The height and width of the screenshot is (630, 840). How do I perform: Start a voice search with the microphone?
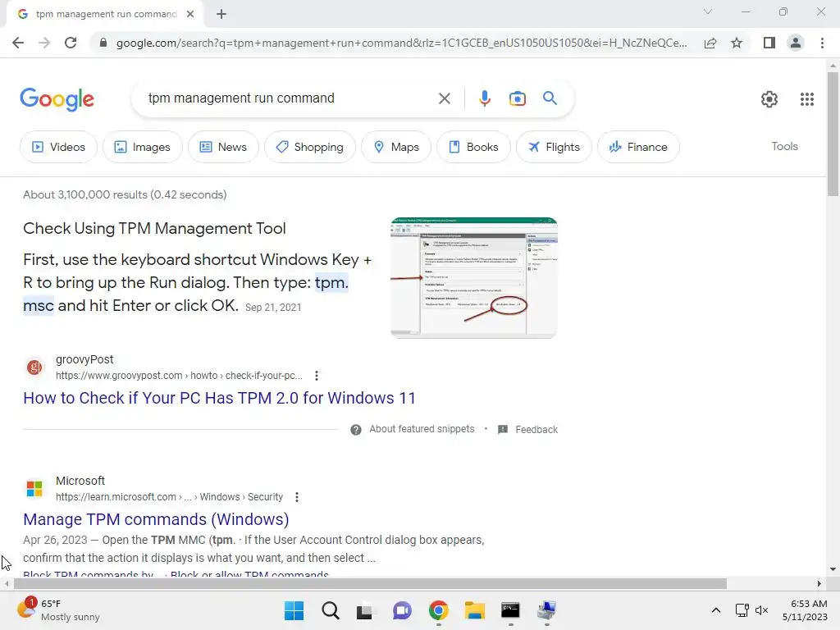point(484,98)
